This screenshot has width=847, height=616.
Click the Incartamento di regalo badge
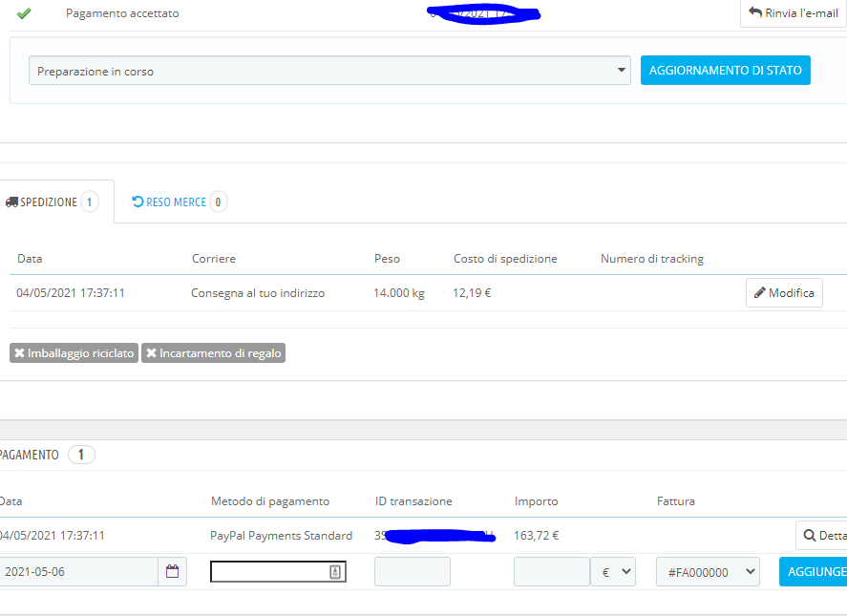[x=213, y=352]
